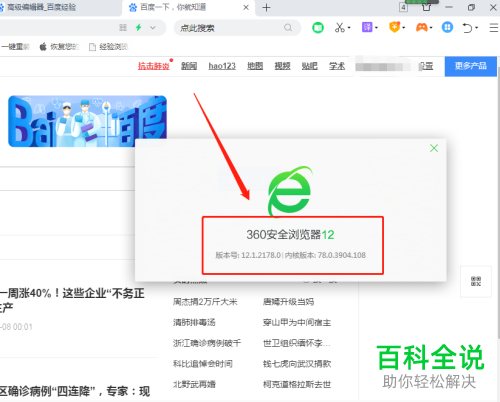
Task: Open the 经验浏览 bookmark
Action: click(x=109, y=47)
